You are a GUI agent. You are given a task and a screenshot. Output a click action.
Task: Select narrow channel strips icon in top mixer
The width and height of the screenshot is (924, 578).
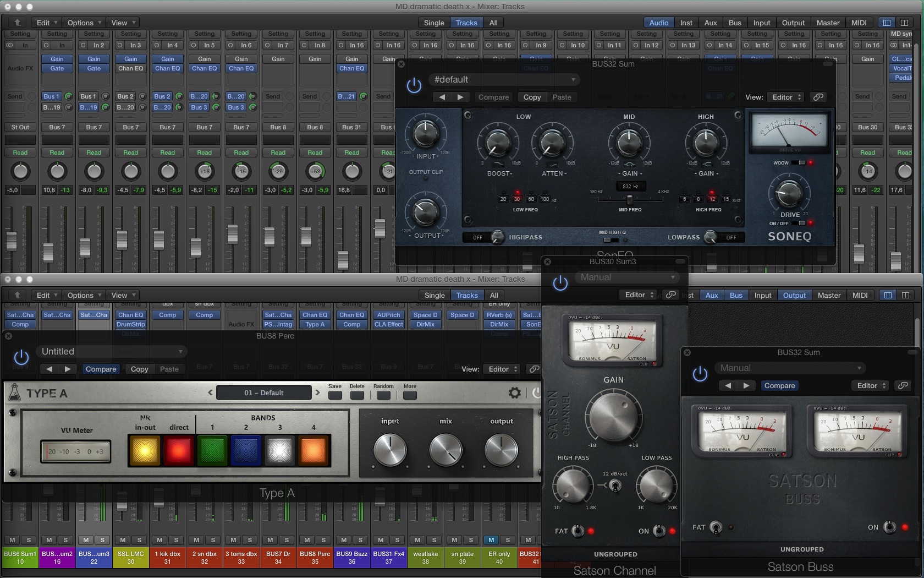887,23
